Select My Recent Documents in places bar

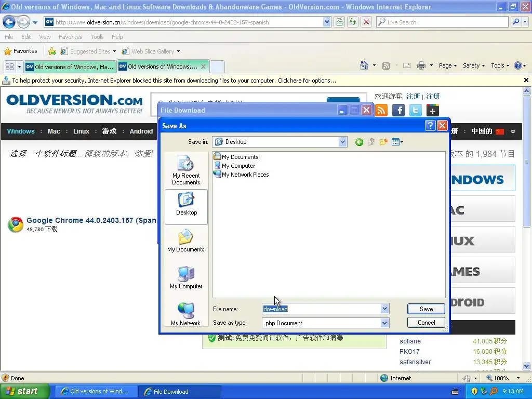[186, 170]
